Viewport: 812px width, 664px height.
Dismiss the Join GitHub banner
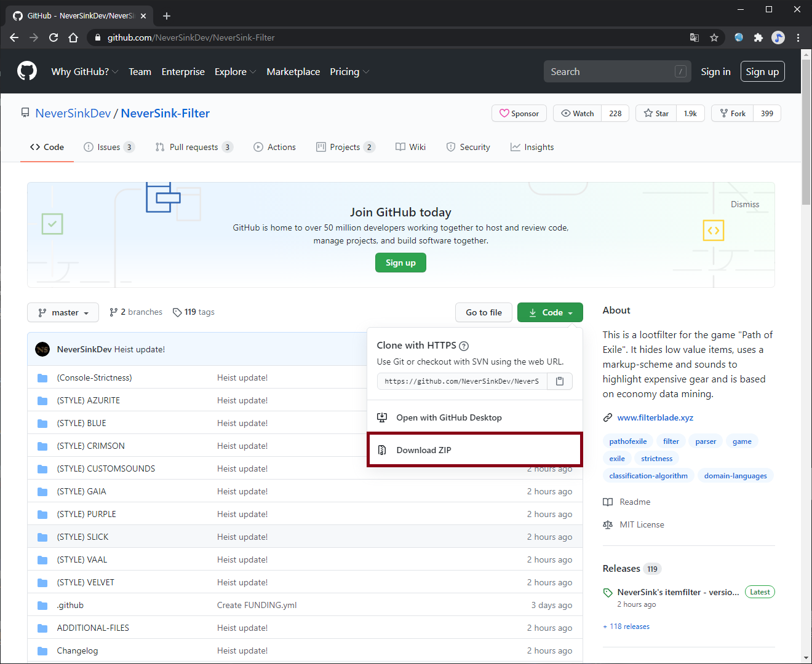745,204
